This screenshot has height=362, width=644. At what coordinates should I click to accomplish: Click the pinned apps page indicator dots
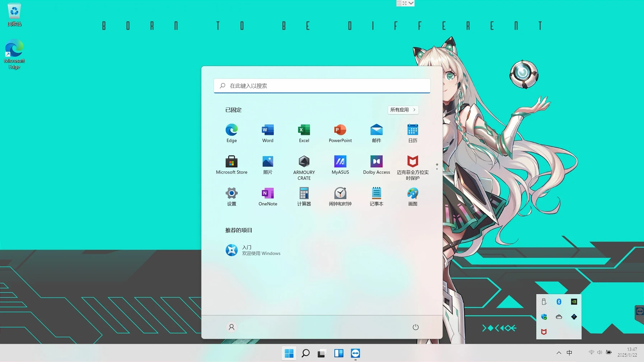click(437, 167)
